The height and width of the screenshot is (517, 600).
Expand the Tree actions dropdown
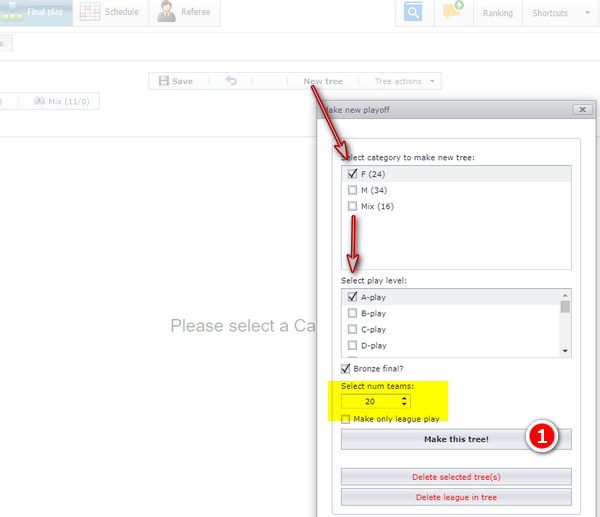point(401,81)
